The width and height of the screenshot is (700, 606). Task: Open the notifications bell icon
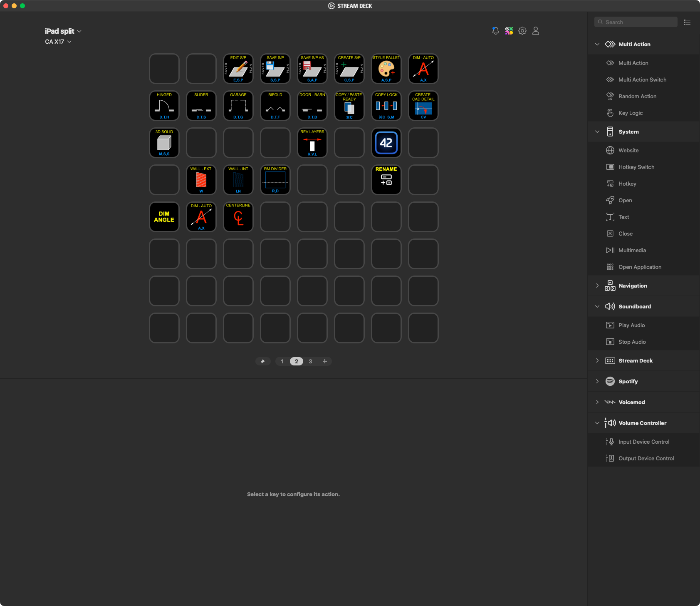pos(495,31)
